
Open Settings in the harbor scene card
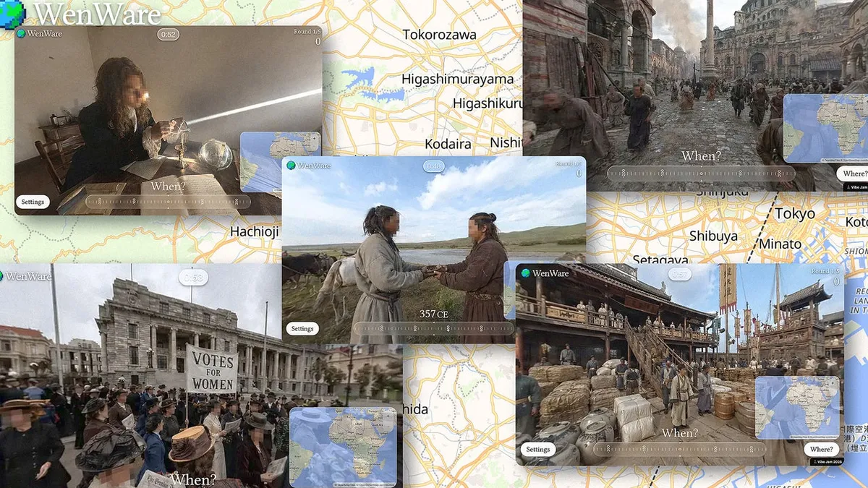(x=538, y=450)
